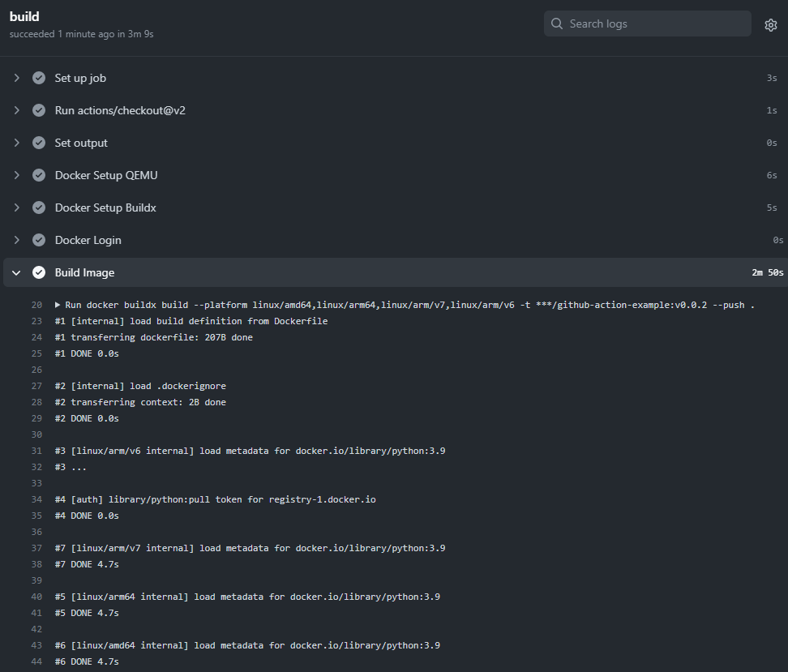Image resolution: width=788 pixels, height=672 pixels.
Task: Expand the Docker Setup Buildx step
Action: pyautogui.click(x=15, y=208)
